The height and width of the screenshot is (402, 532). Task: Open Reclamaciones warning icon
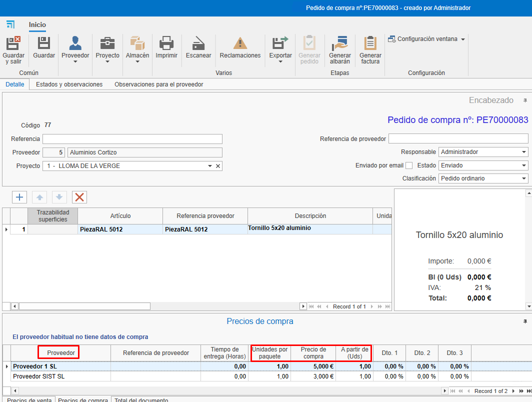click(x=240, y=43)
